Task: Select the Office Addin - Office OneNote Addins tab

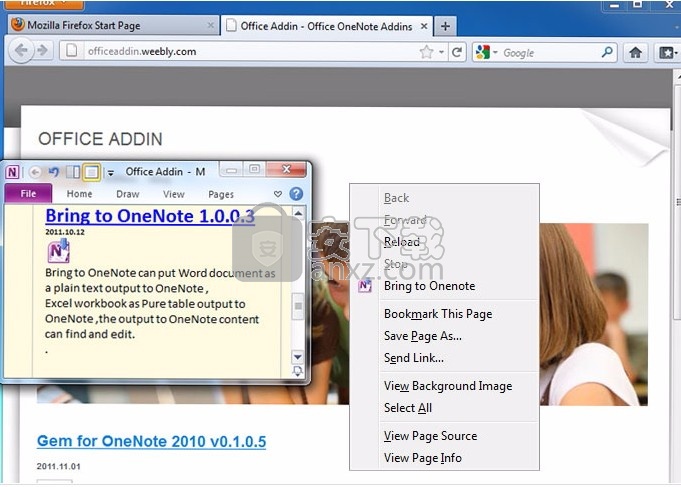Action: click(326, 26)
